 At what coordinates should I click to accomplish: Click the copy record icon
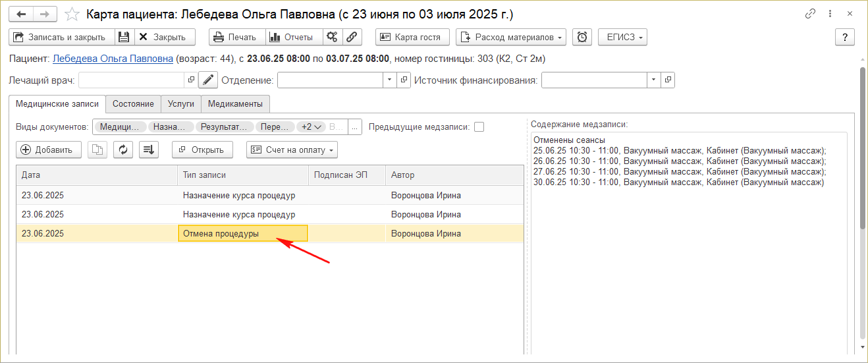click(x=97, y=150)
